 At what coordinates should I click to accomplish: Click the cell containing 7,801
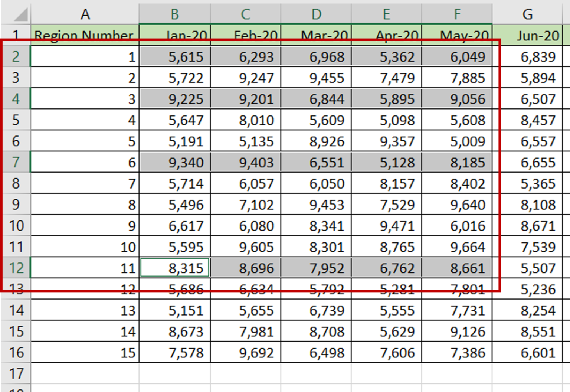tap(457, 289)
